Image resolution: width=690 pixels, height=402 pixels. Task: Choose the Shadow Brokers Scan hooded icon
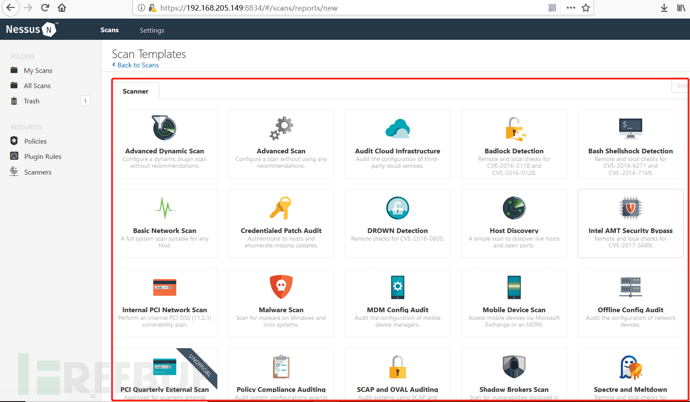pos(514,366)
